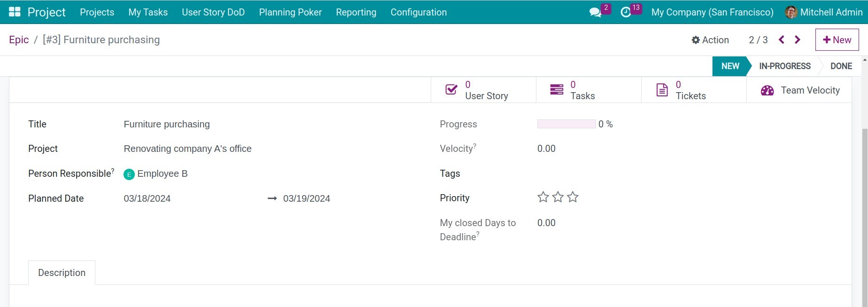Create a new epic with New button
The height and width of the screenshot is (307, 868).
837,40
